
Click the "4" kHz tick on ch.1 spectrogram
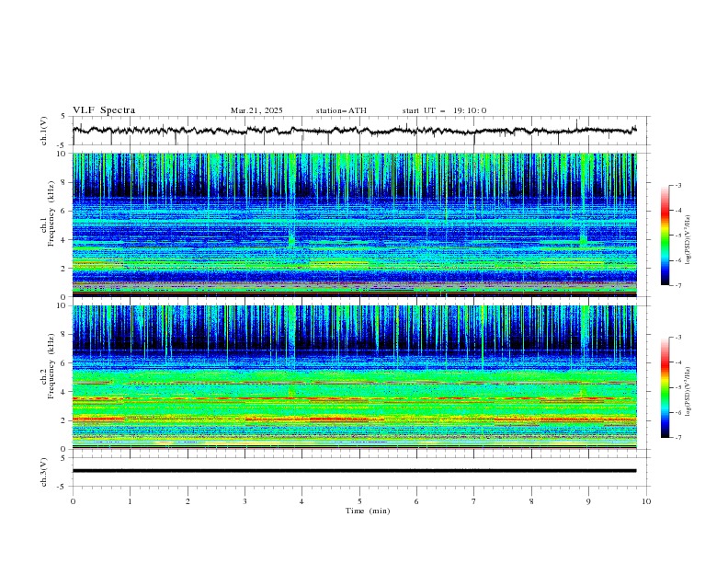click(x=64, y=240)
